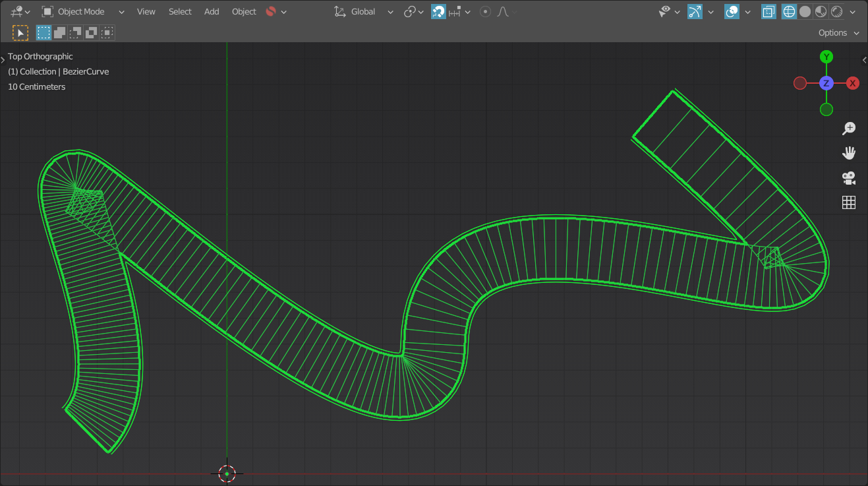Expand the viewport shading options dropdown

[x=853, y=12]
